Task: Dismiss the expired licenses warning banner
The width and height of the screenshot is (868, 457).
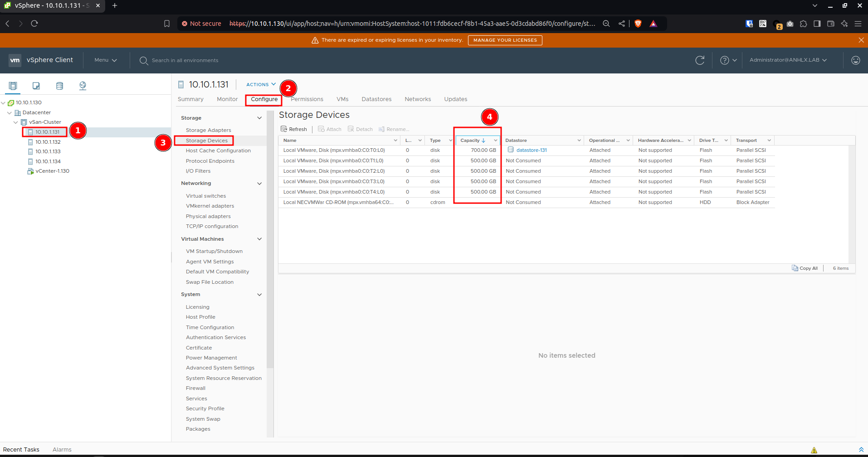Action: (x=861, y=40)
